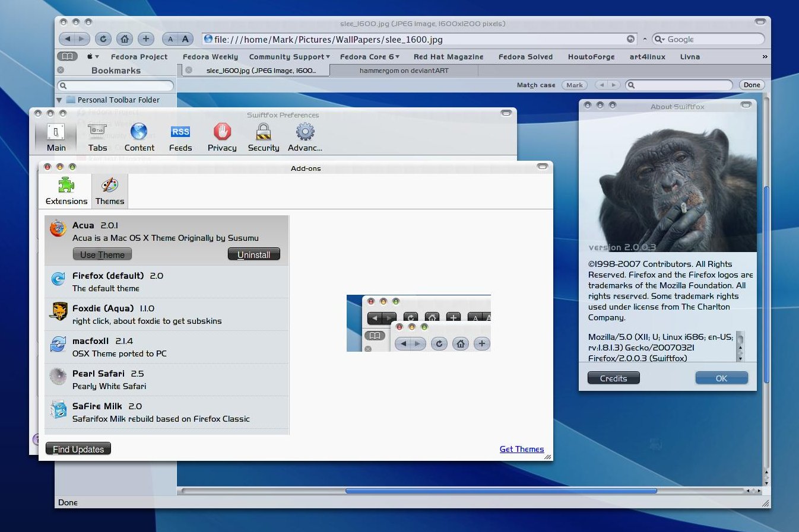Close the Bookmarks sidebar panel
The image size is (799, 532).
(x=61, y=70)
